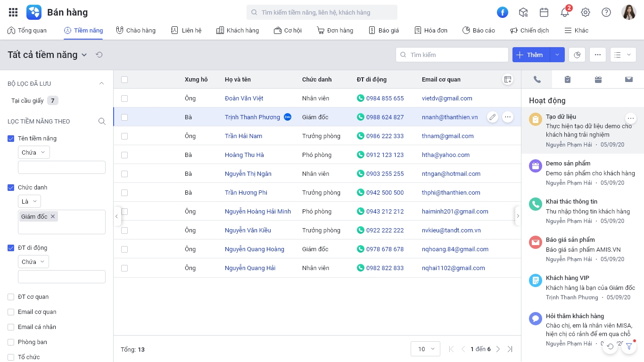Click the refresh icon next to Tất cả tiềm năng
Viewport: 644px width, 362px height.
[99, 55]
